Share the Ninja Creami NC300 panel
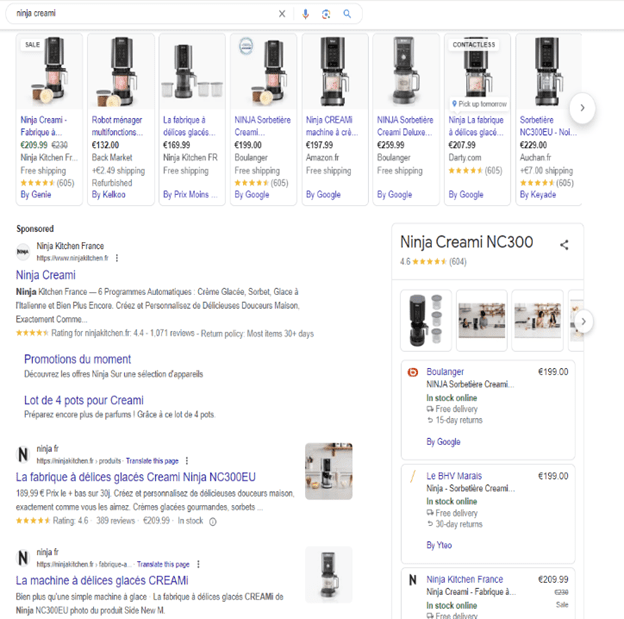 coord(564,245)
